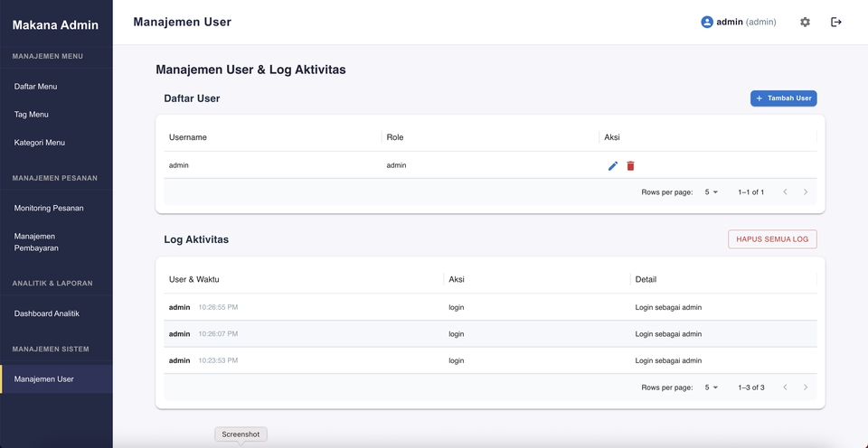
Task: Navigate to Kategori Menu
Action: coord(40,143)
